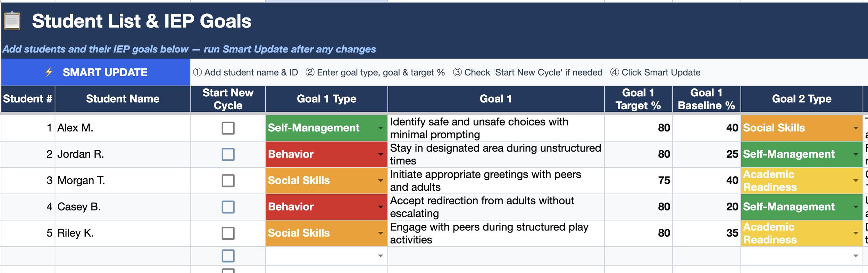Viewport: 868px width, 273px height.
Task: Select the Goal 1 Target % header cell
Action: tap(638, 99)
